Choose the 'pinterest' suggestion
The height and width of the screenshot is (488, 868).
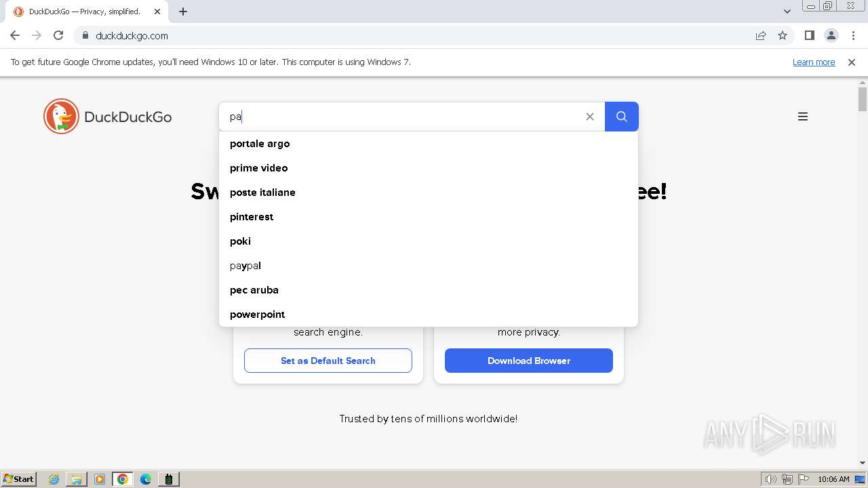tap(429, 217)
